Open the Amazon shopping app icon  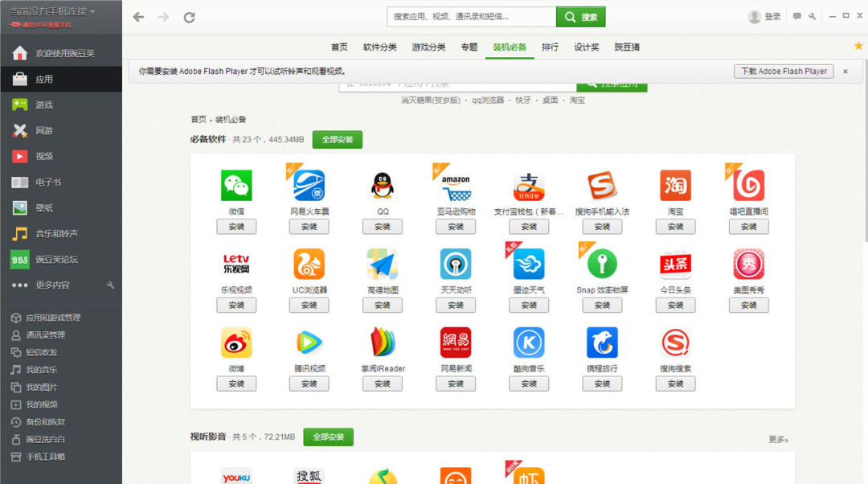click(457, 187)
